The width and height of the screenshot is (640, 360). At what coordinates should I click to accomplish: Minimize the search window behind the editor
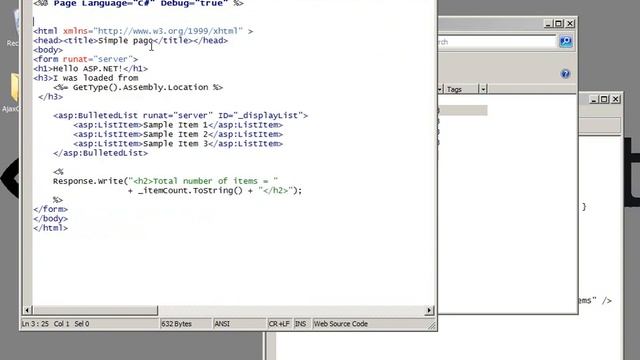[x=548, y=24]
